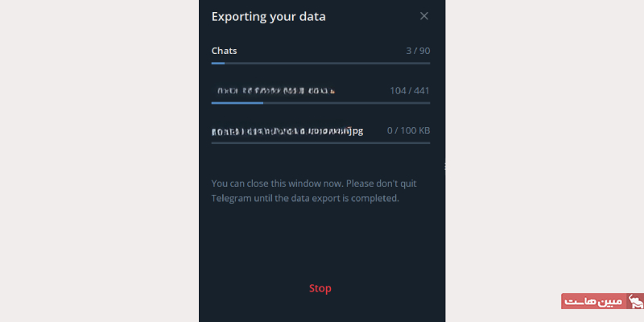The height and width of the screenshot is (322, 644).
Task: Click the Chats progress bar track
Action: pos(320,64)
